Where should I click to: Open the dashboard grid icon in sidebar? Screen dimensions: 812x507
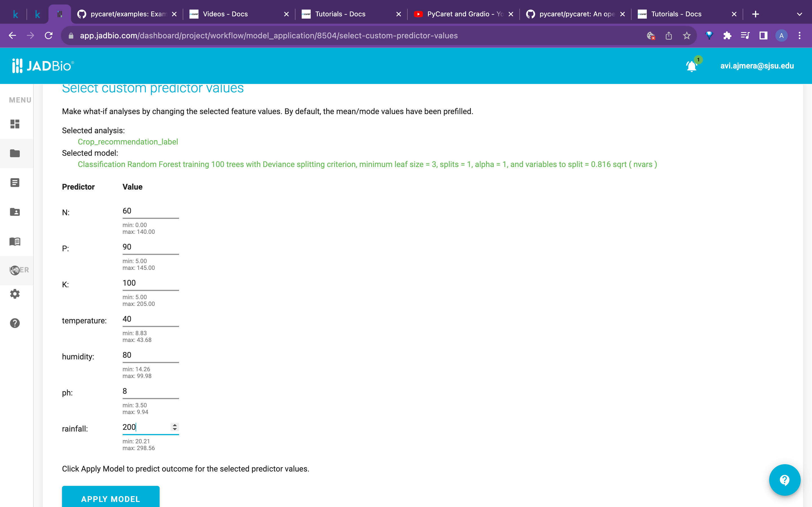click(15, 124)
